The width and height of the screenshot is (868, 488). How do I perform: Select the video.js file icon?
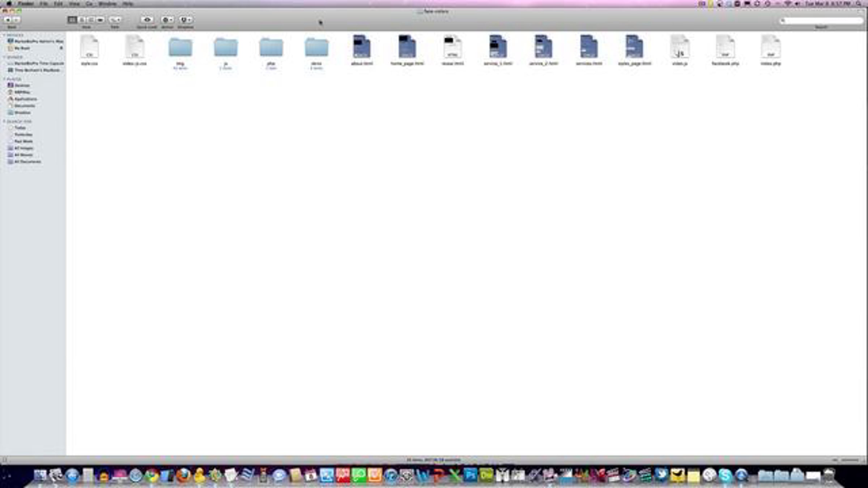[680, 47]
